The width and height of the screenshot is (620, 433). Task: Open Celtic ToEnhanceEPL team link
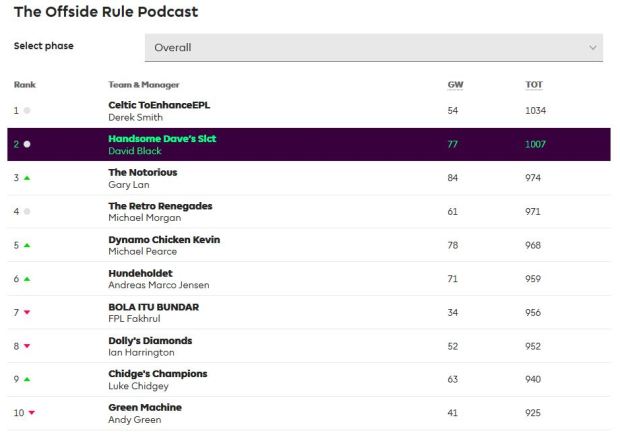point(159,104)
